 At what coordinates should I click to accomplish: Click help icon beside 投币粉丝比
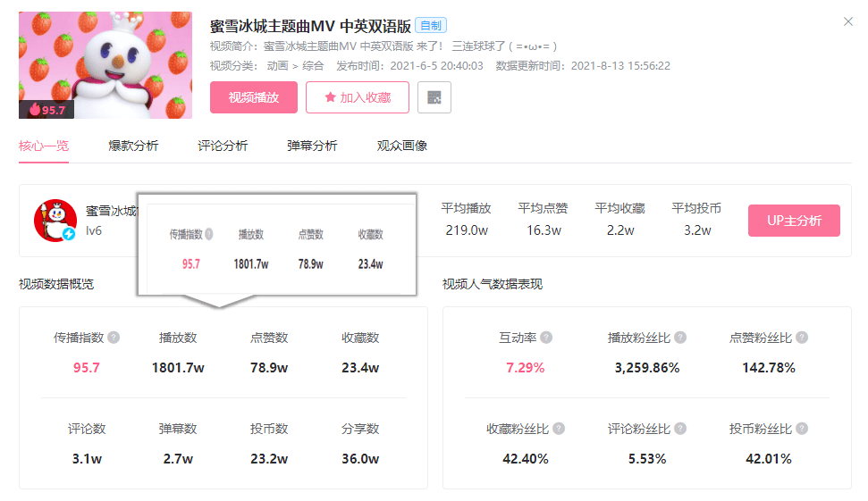(x=802, y=429)
